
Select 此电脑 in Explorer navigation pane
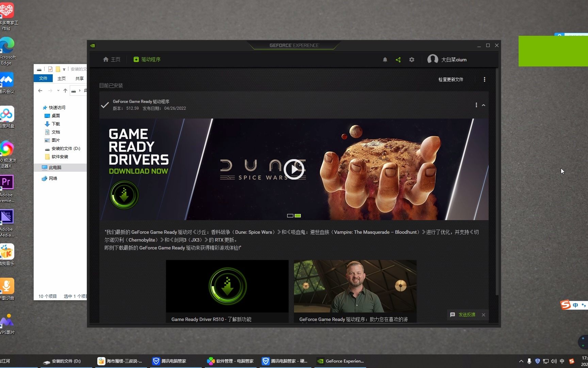coord(51,167)
